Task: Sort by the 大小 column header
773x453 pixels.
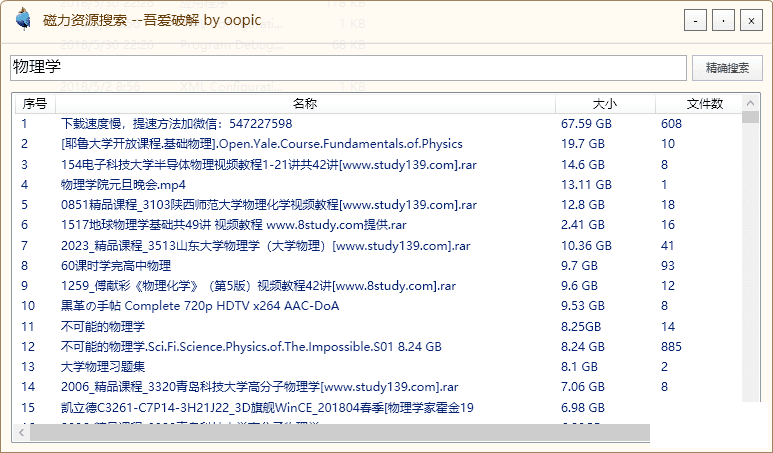Action: [605, 104]
